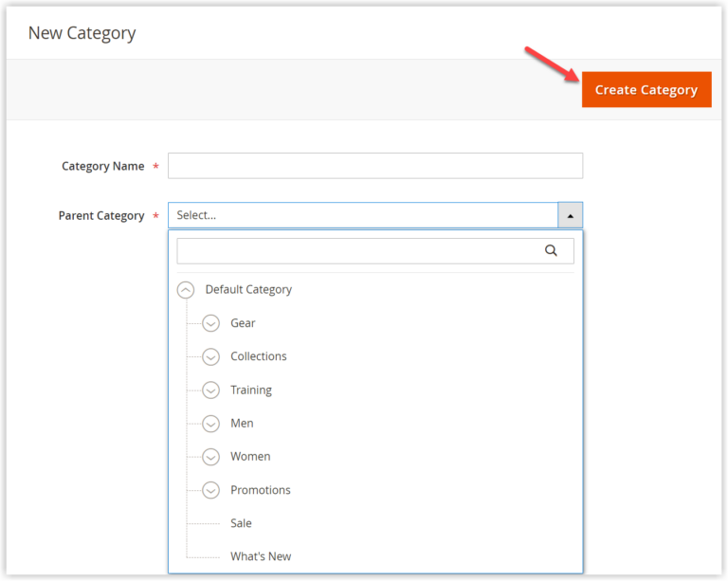Expand the Training category chevron

click(210, 390)
